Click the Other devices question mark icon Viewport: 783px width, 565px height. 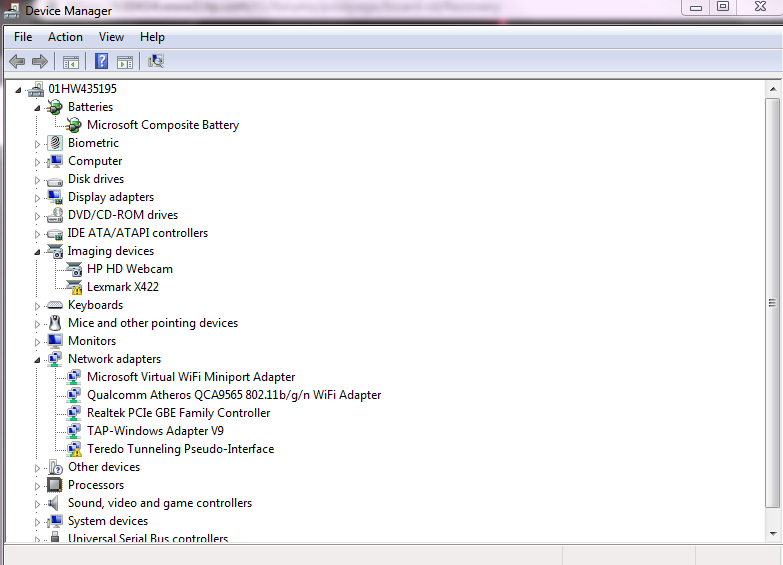tap(55, 468)
